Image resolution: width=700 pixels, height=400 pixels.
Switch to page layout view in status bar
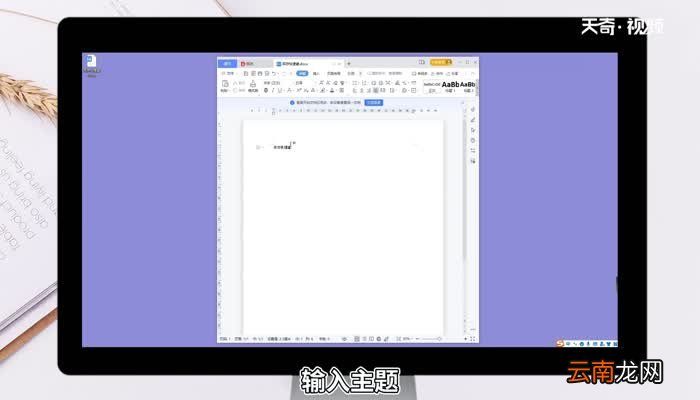click(x=357, y=339)
